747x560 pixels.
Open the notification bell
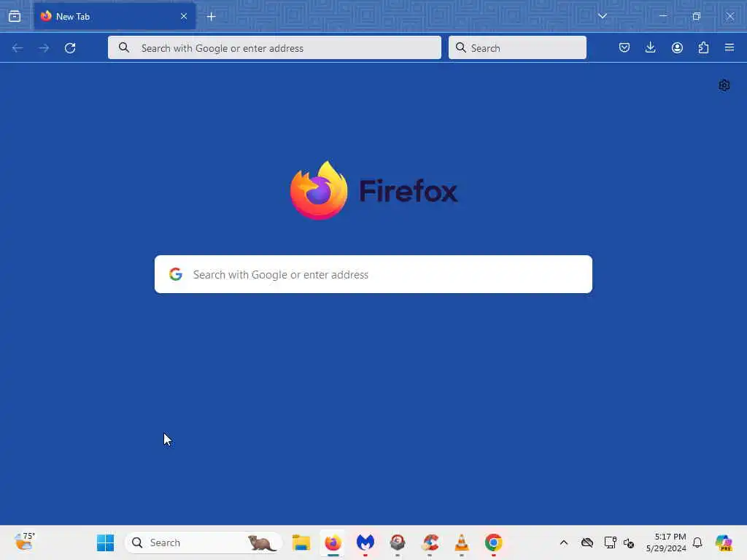pyautogui.click(x=697, y=542)
